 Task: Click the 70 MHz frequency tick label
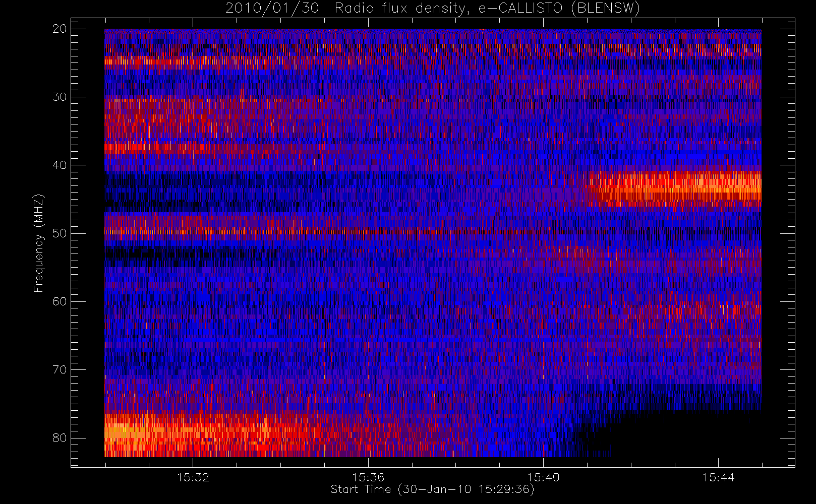(60, 370)
